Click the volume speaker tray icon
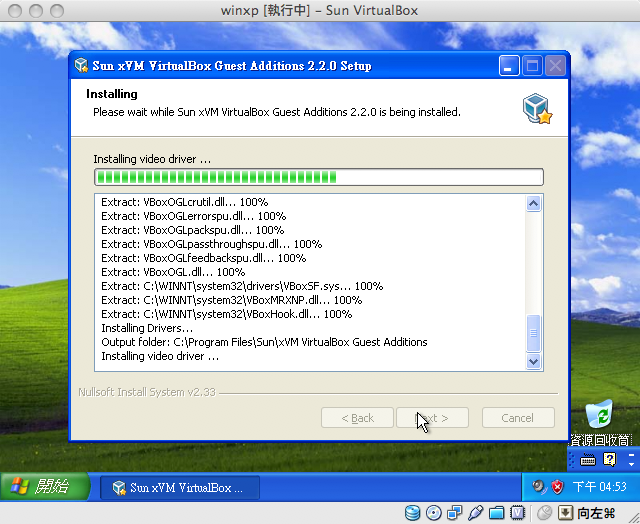Image resolution: width=640 pixels, height=524 pixels. pyautogui.click(x=539, y=486)
